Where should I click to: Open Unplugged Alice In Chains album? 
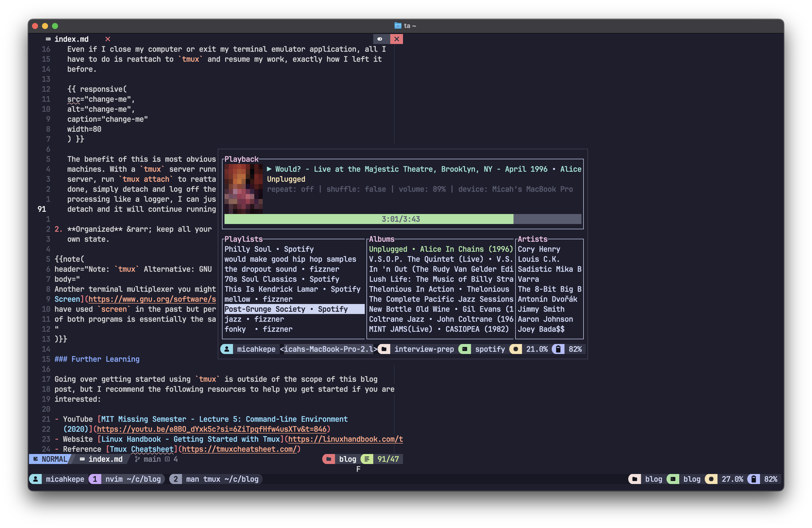[441, 249]
